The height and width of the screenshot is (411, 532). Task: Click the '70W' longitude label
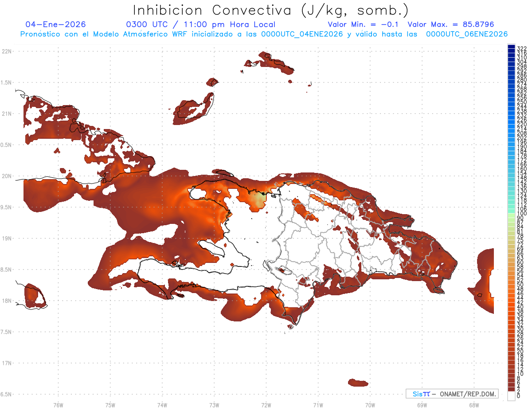370,405
